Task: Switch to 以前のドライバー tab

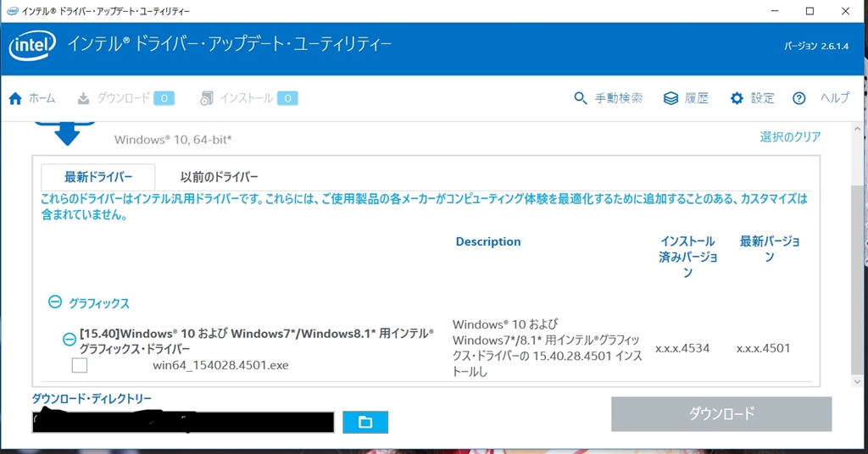Action: click(220, 178)
